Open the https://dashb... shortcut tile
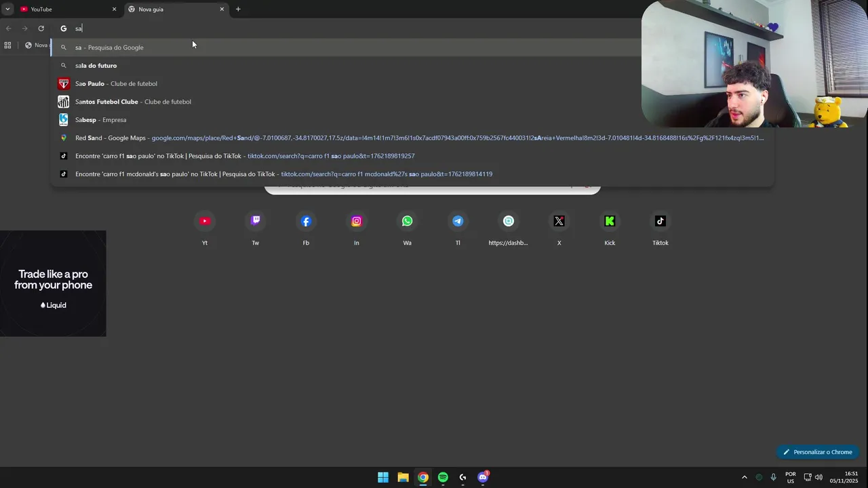 click(x=509, y=228)
